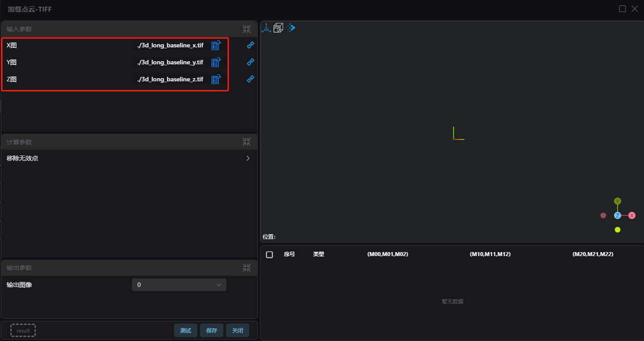644x341 pixels.
Task: Click the 类型 column header
Action: point(319,254)
